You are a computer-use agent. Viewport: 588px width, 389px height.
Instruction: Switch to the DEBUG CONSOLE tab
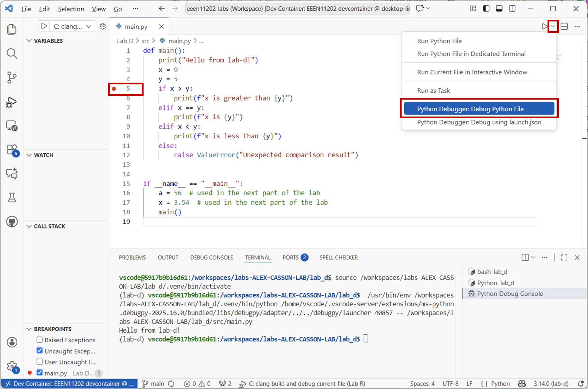click(x=211, y=258)
